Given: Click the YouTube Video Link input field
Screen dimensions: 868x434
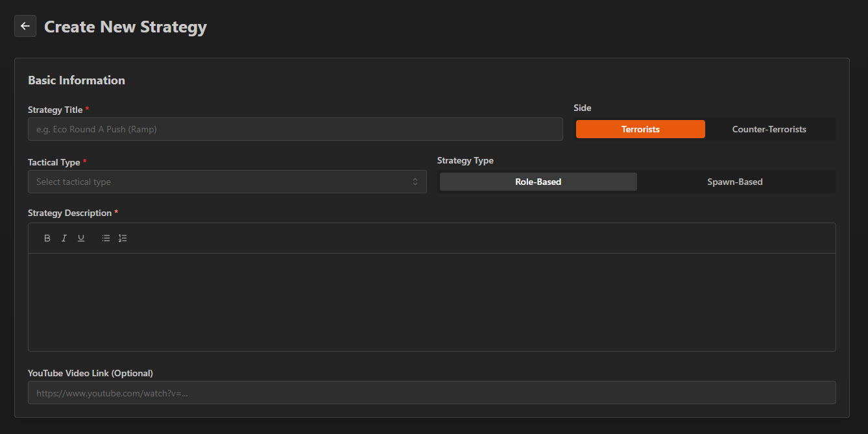Looking at the screenshot, I should pyautogui.click(x=432, y=392).
